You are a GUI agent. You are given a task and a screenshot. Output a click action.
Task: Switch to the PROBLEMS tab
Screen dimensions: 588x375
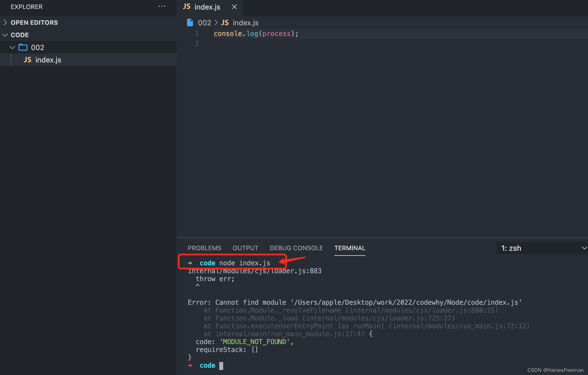point(204,248)
